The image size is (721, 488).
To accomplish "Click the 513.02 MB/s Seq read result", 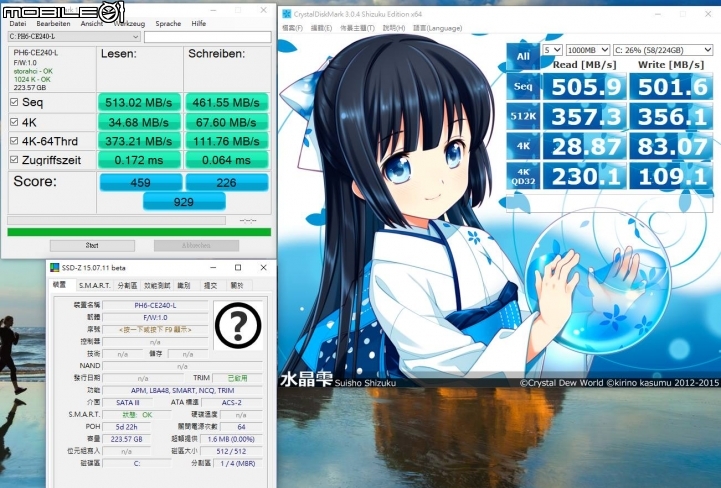I will [139, 102].
